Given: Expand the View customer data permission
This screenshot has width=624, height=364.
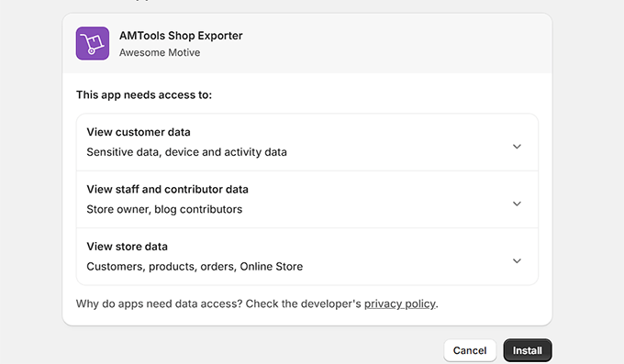Looking at the screenshot, I should (x=517, y=147).
